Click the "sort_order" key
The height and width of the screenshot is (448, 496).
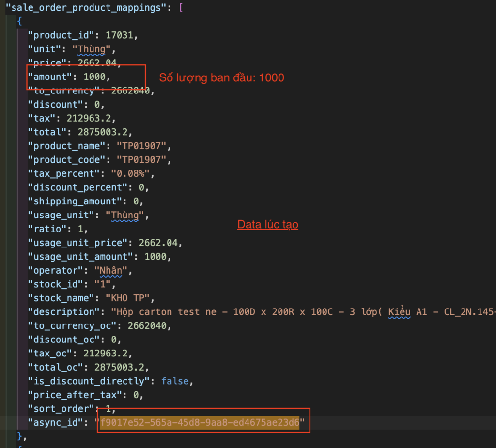coord(61,409)
